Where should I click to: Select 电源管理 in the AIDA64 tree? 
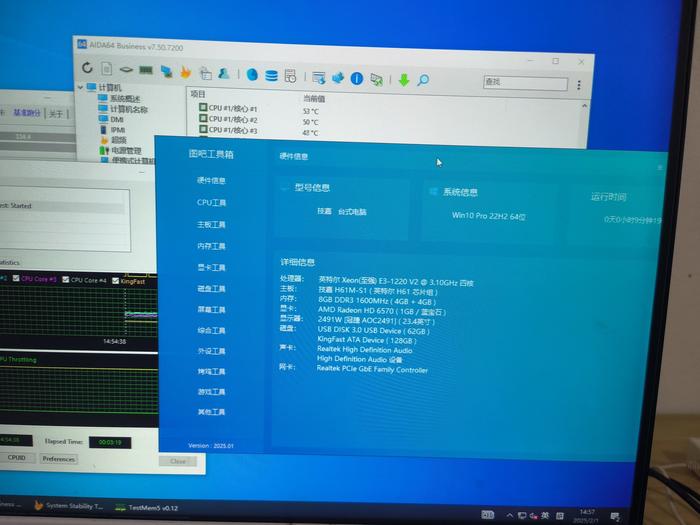[126, 150]
